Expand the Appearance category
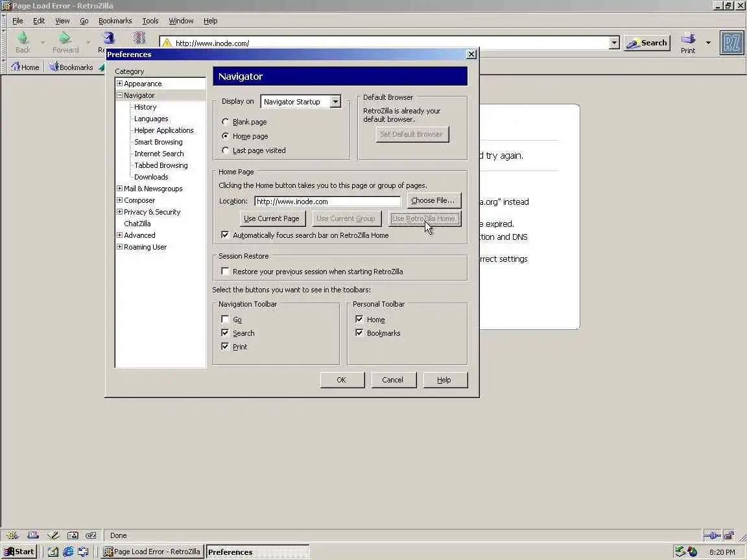The height and width of the screenshot is (560, 747). [119, 84]
